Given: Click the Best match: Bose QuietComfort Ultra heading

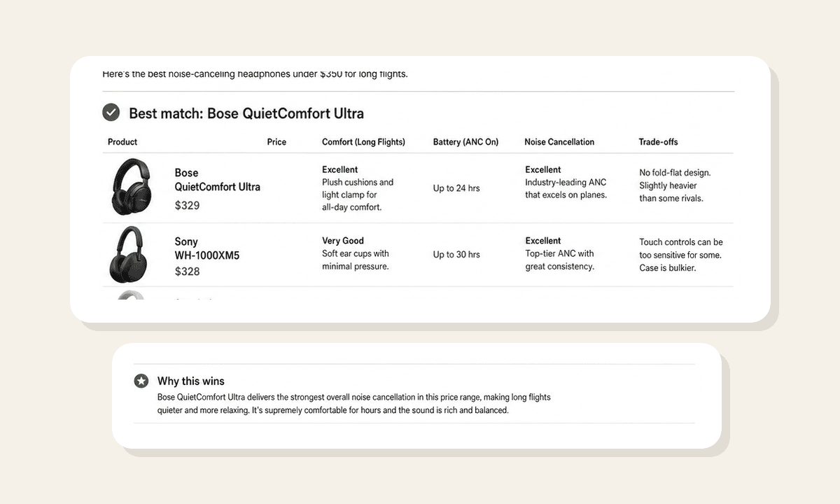Looking at the screenshot, I should pos(246,113).
